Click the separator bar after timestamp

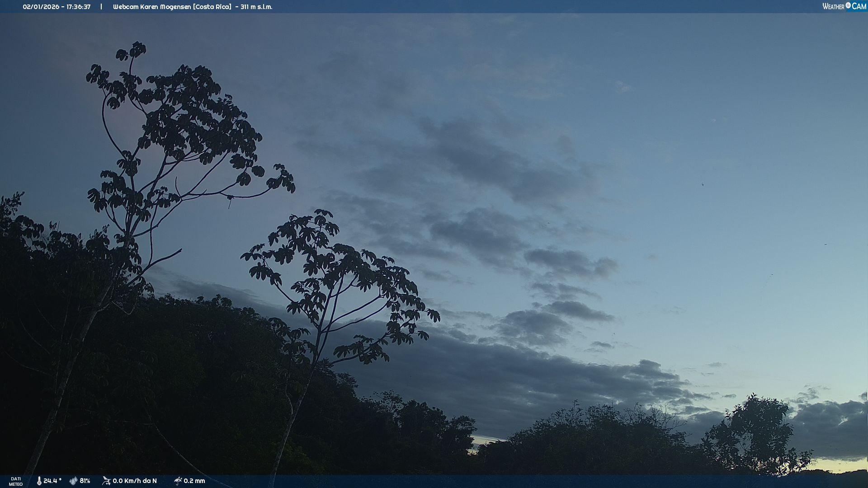click(101, 7)
